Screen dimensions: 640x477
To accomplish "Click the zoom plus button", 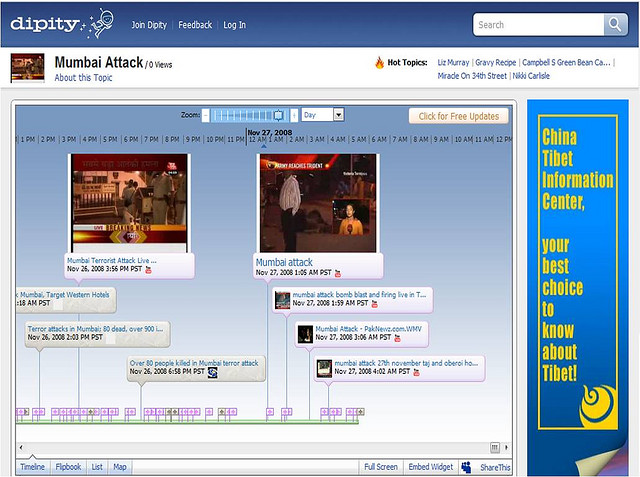I will pyautogui.click(x=295, y=115).
